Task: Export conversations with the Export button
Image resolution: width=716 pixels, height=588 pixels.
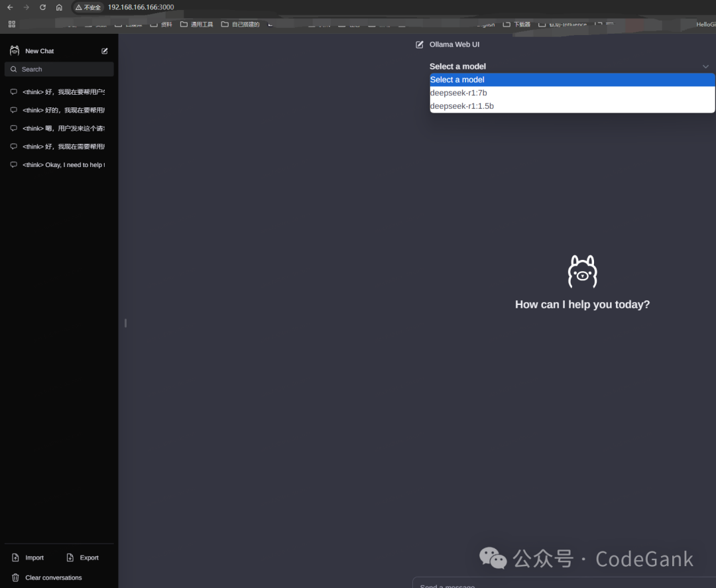Action: pos(83,558)
